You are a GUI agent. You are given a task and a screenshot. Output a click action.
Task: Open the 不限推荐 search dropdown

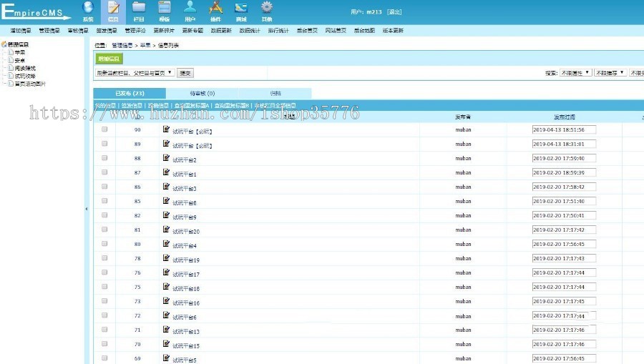point(610,73)
